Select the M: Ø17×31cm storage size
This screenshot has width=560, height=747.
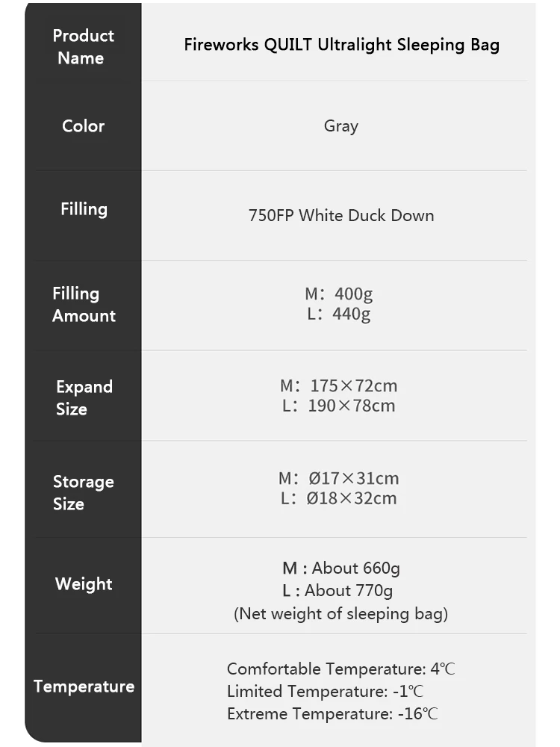pyautogui.click(x=338, y=478)
